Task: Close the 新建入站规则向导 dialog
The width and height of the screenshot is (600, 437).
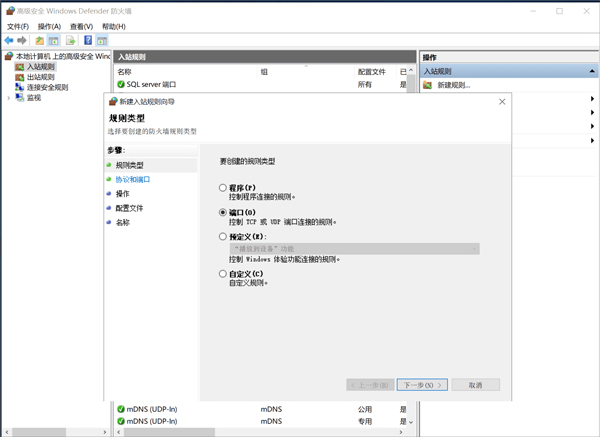Action: coord(502,101)
